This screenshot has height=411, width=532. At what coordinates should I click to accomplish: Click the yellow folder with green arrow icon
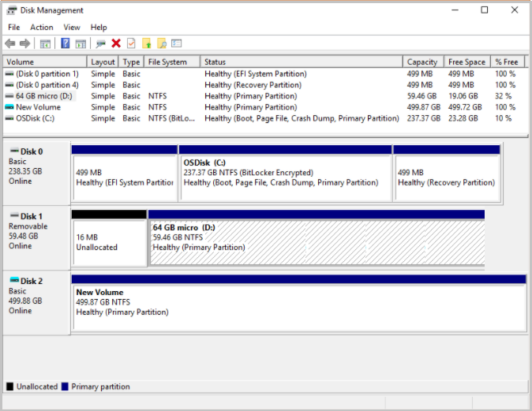(146, 43)
